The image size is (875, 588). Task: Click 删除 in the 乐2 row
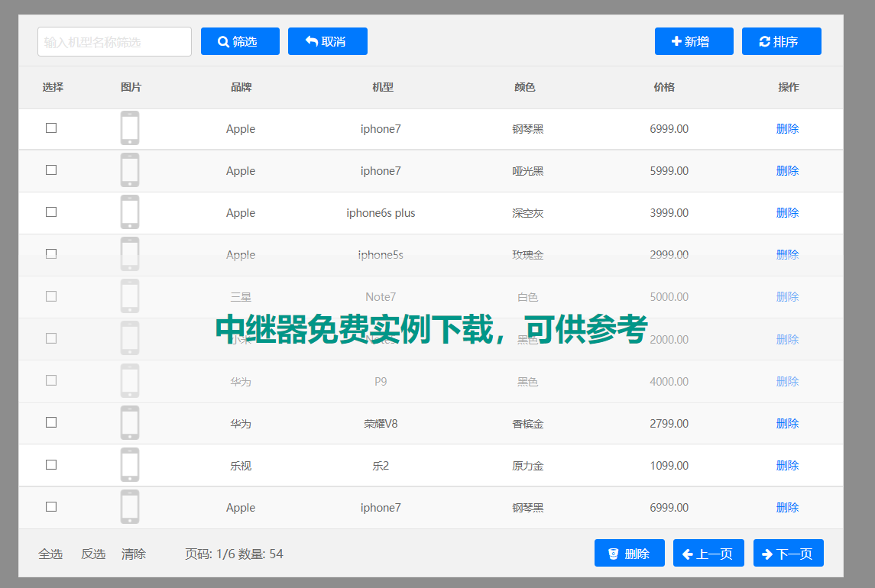click(787, 465)
